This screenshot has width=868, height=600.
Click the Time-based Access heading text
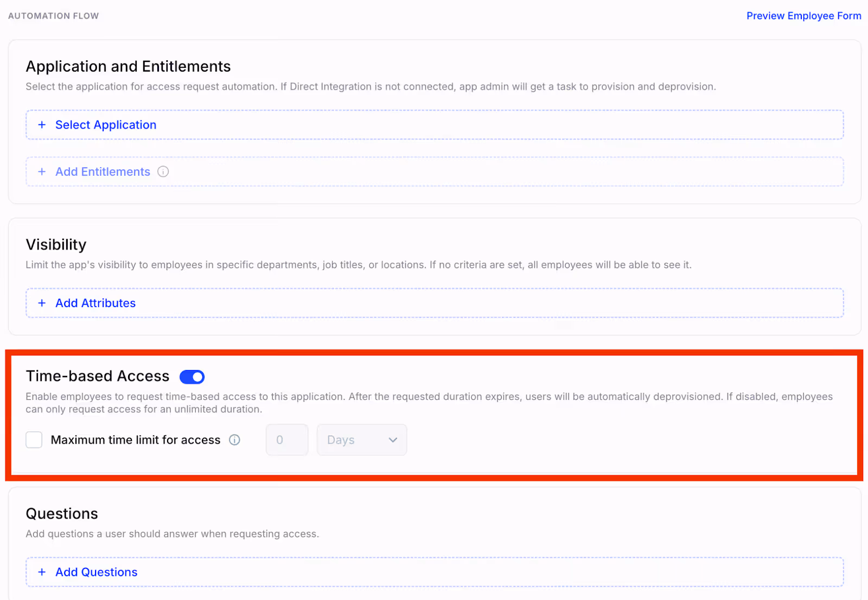[x=98, y=376]
